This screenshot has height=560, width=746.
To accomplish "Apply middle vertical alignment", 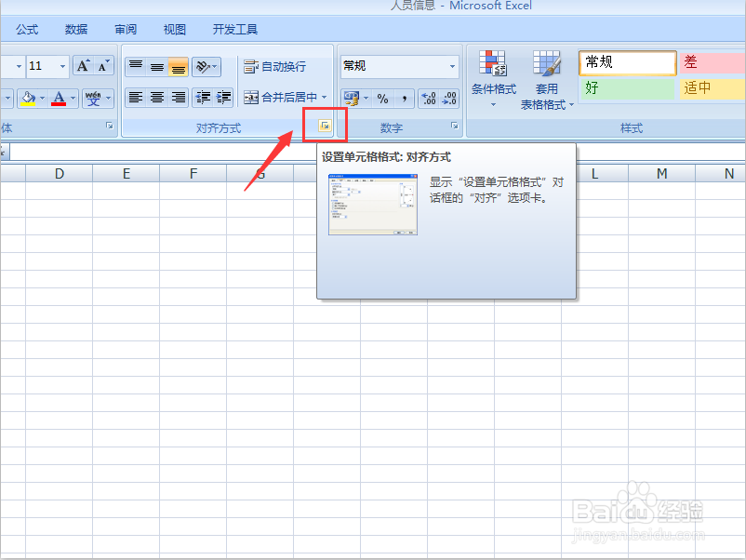I will (x=157, y=67).
